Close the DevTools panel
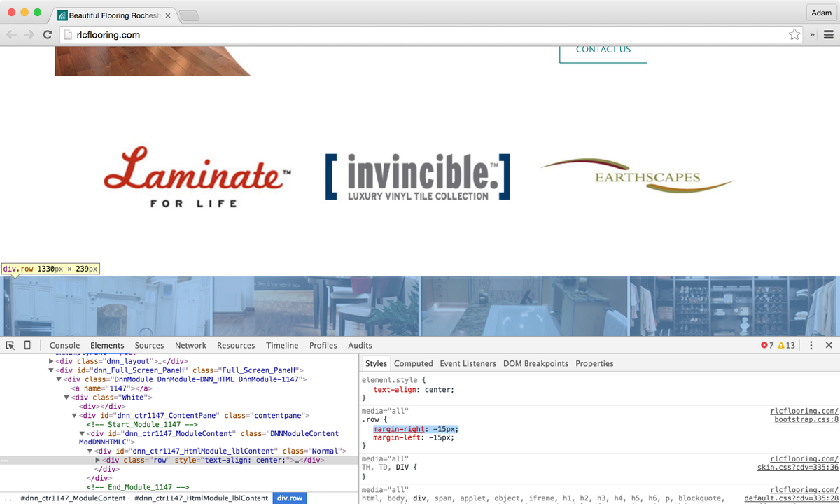Screen dimensions: 840x504 click(829, 345)
